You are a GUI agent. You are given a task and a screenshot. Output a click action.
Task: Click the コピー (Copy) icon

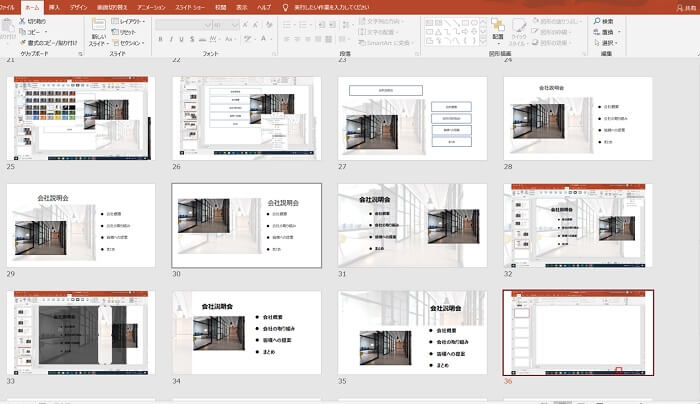[x=22, y=31]
